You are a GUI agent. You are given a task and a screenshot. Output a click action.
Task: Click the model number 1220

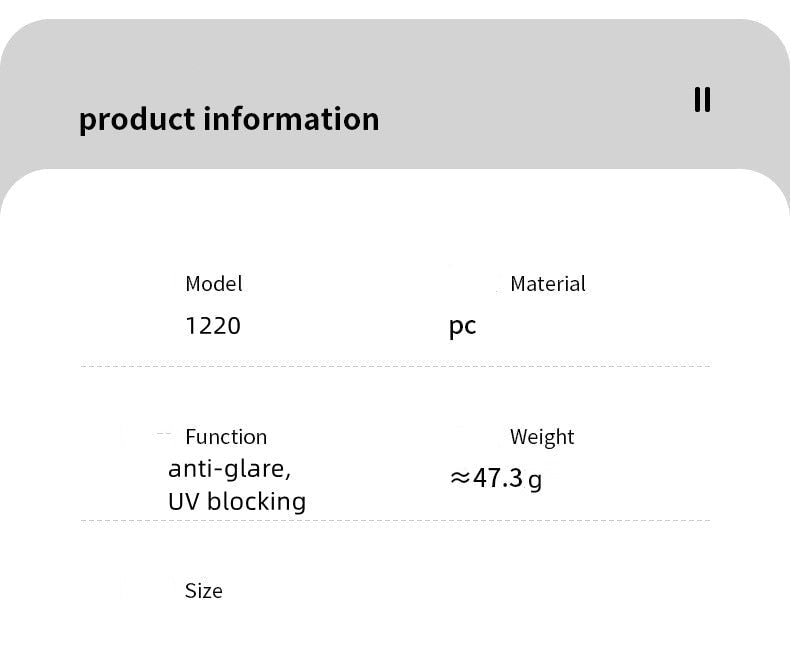point(213,326)
